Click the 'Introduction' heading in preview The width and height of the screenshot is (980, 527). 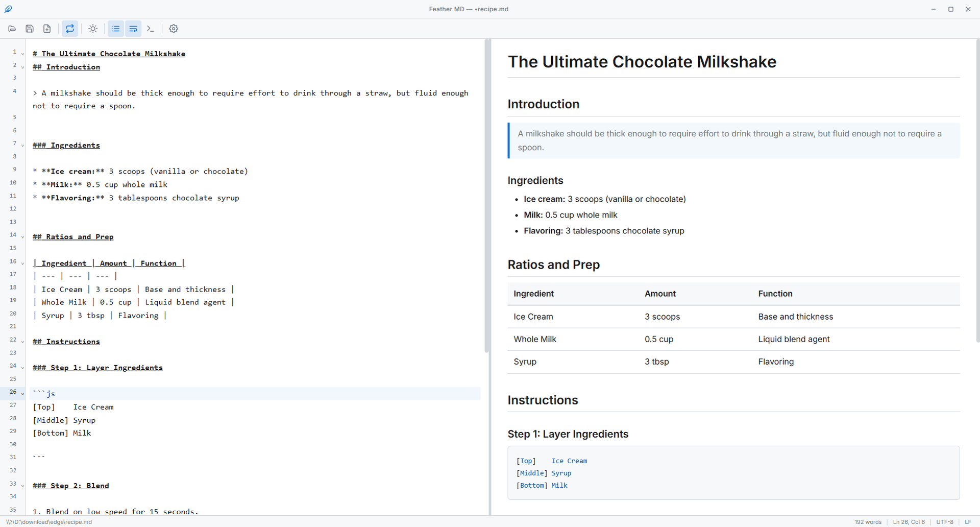click(544, 104)
